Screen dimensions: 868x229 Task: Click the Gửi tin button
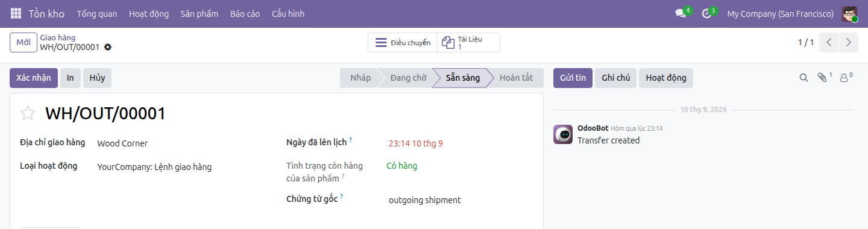tap(573, 78)
